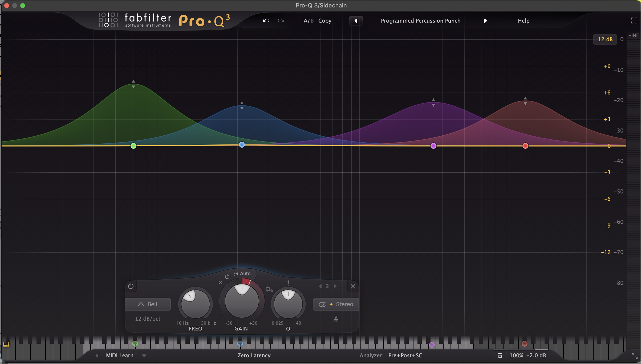641x364 pixels.
Task: Open the Bell filter shape dropdown
Action: point(148,304)
